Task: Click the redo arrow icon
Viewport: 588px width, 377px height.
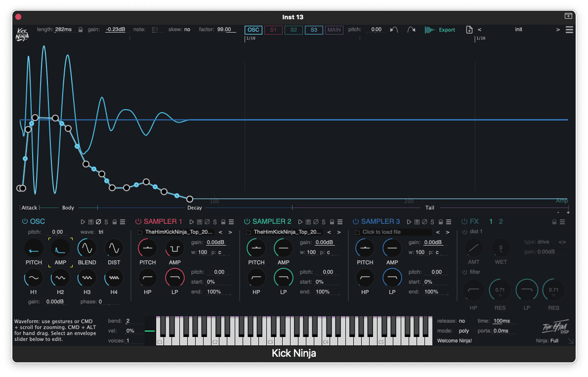Action: point(412,30)
